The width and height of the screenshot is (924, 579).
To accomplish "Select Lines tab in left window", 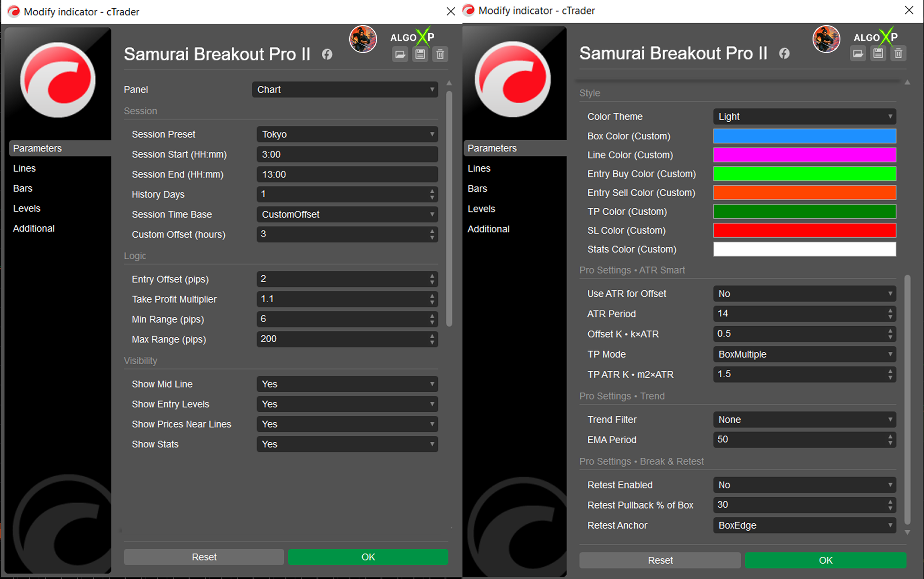I will click(24, 168).
